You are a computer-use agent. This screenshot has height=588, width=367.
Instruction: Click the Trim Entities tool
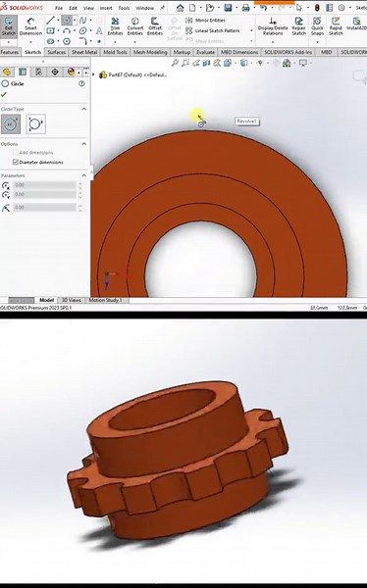(x=115, y=26)
